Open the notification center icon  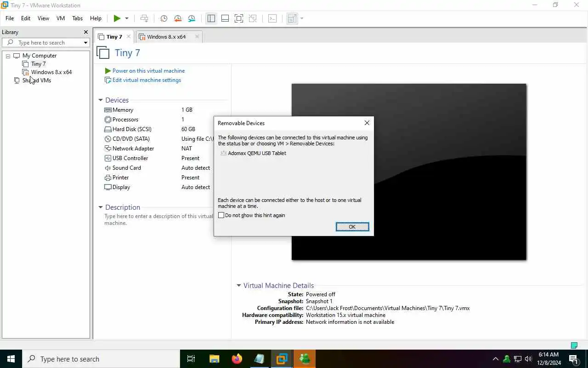tap(573, 359)
